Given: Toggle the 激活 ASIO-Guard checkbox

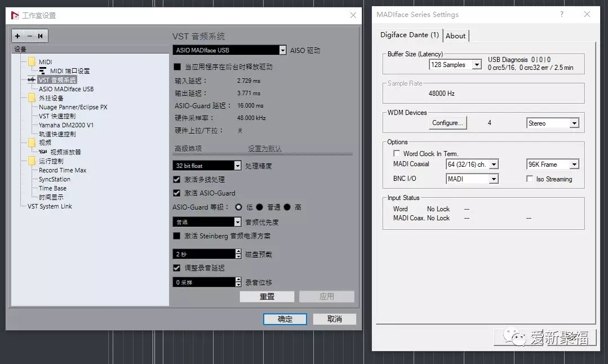Looking at the screenshot, I should (x=177, y=193).
